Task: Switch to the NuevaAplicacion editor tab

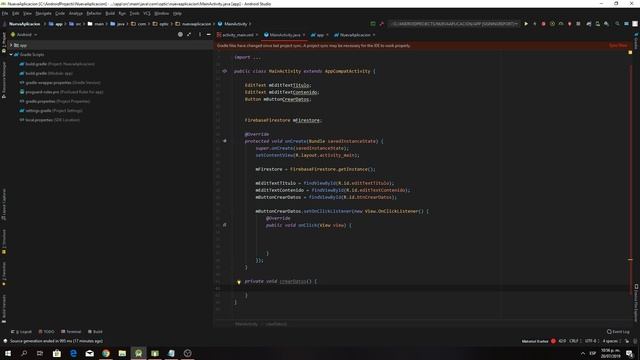Action: tap(355, 35)
